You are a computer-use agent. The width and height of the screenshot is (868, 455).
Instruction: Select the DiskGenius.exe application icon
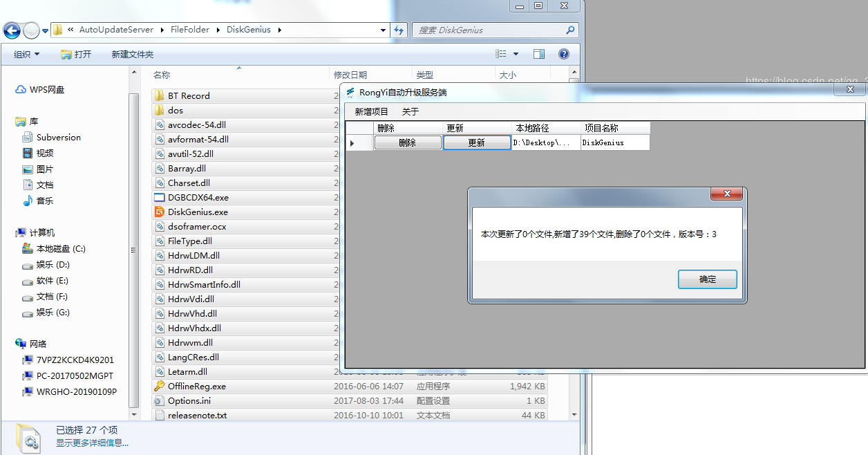[160, 212]
